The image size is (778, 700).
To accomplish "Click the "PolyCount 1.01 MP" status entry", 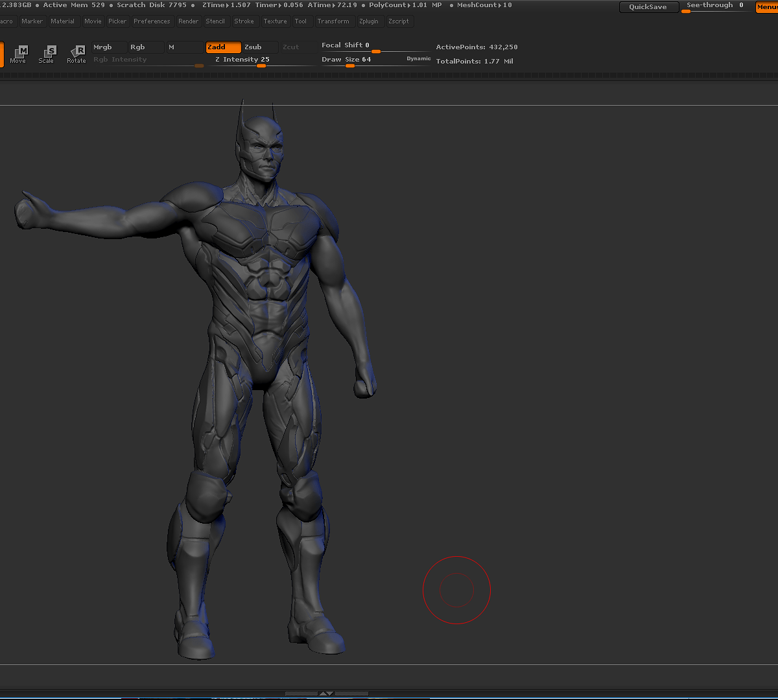I will tap(405, 5).
